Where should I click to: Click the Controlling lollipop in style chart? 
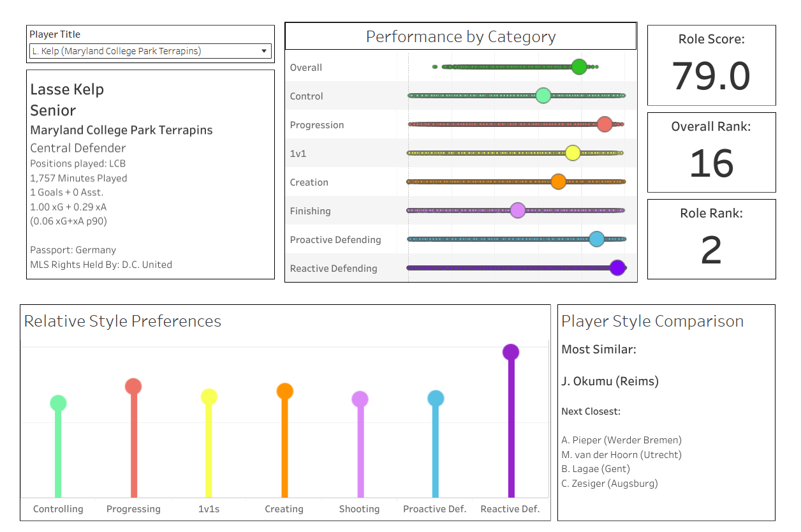point(58,403)
